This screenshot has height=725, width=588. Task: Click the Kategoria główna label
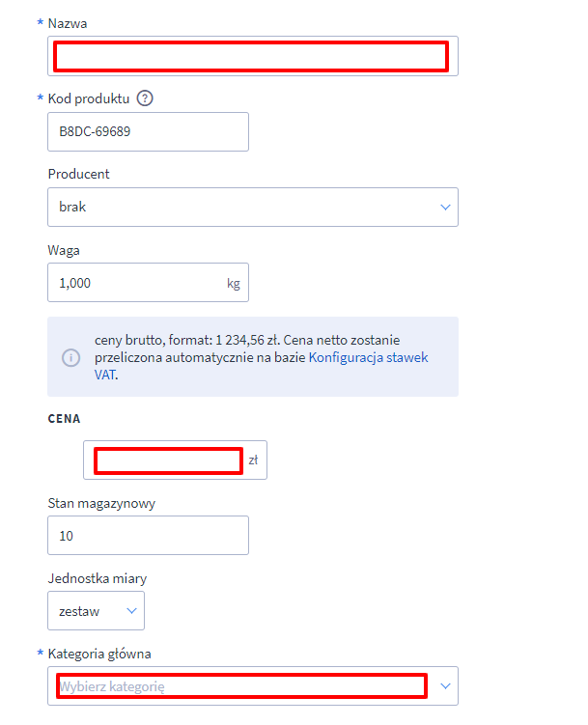99,655
